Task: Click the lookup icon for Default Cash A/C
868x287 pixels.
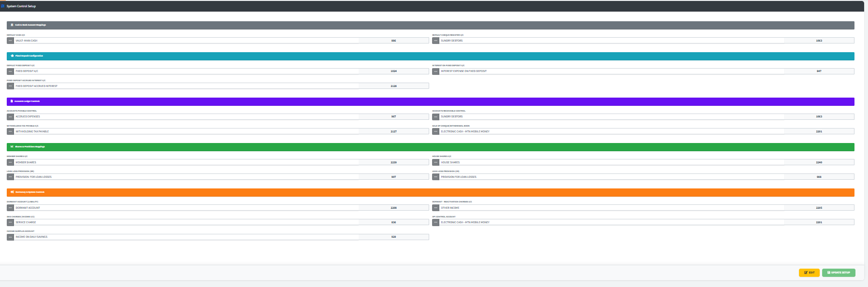Action: [x=10, y=41]
